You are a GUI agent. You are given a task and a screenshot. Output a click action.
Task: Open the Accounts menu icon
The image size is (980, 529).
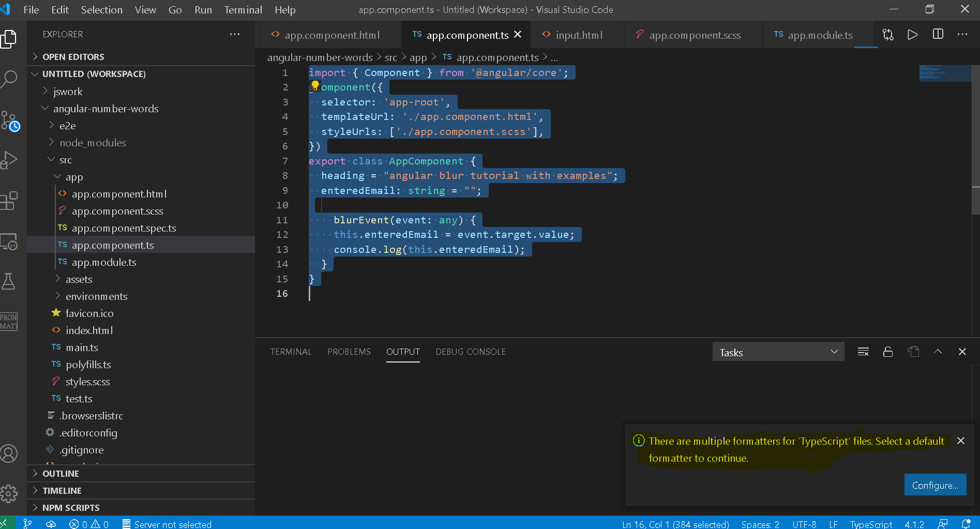(9, 454)
